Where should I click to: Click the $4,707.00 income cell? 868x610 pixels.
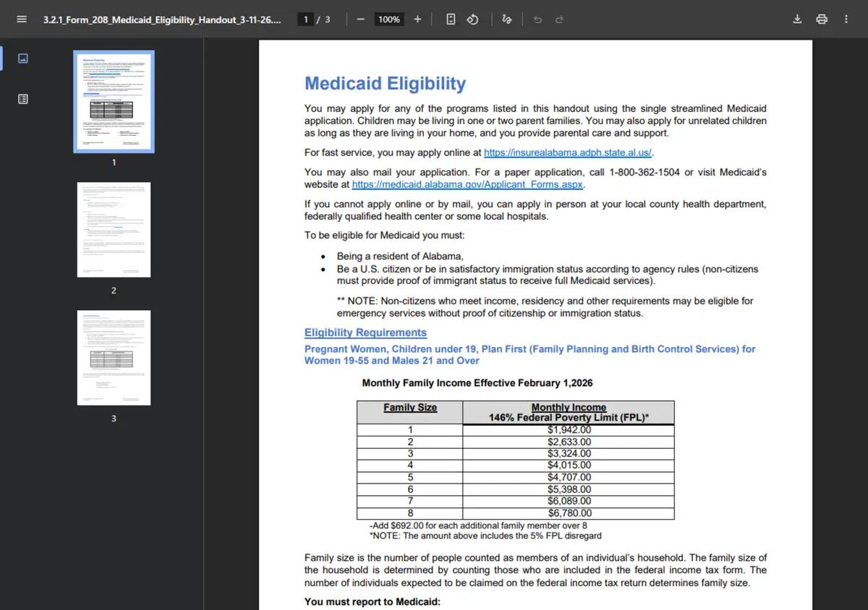click(569, 477)
